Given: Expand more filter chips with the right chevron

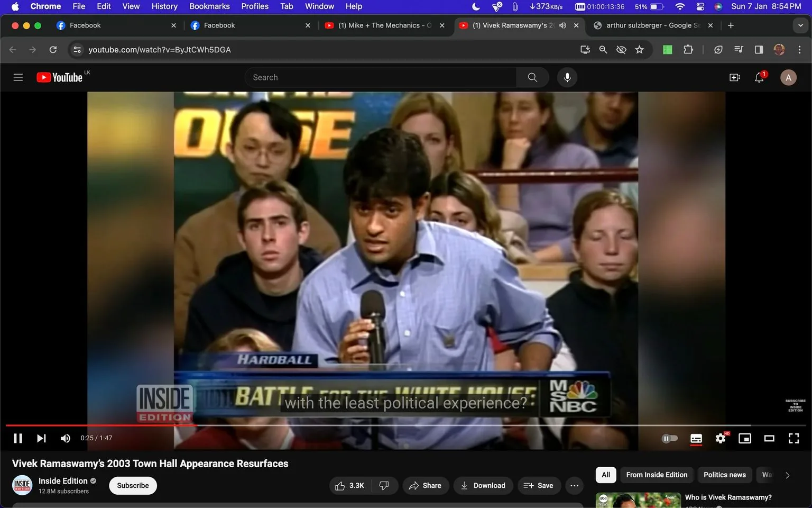Looking at the screenshot, I should [x=787, y=475].
